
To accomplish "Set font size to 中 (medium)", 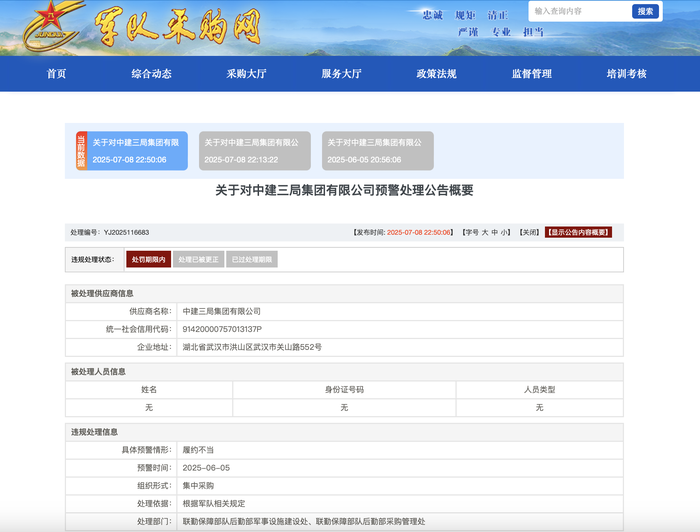I will click(x=495, y=232).
